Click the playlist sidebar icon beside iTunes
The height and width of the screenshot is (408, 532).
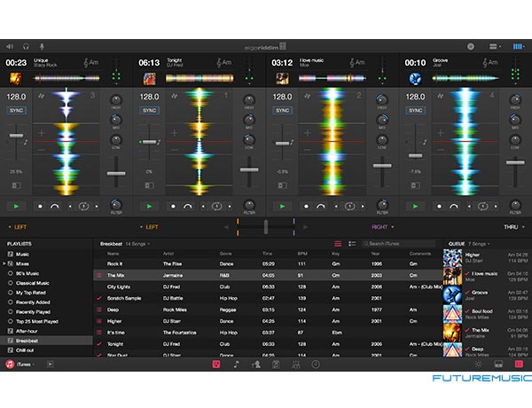(51, 365)
